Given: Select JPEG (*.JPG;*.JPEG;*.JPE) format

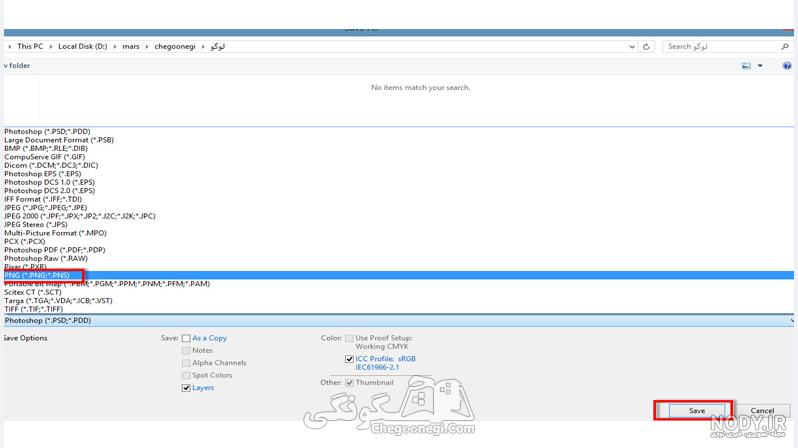Looking at the screenshot, I should (46, 208).
